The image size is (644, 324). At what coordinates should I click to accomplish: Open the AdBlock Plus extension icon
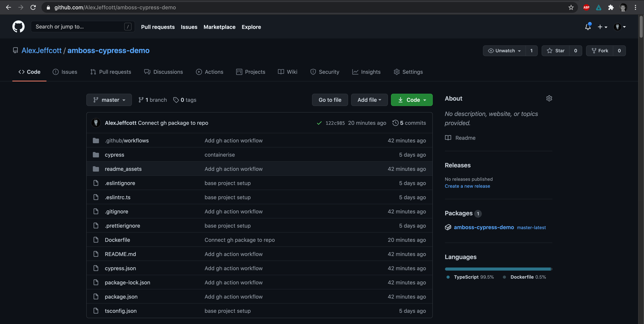point(586,7)
